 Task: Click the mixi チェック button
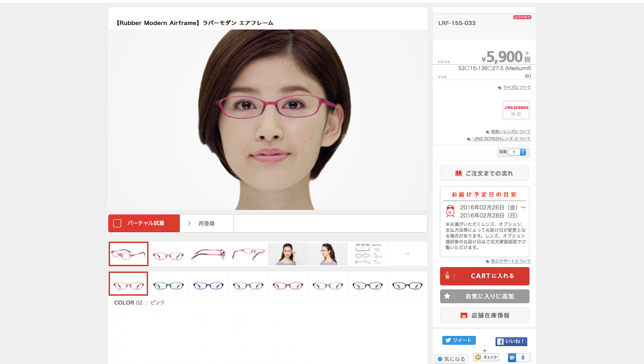(x=486, y=357)
